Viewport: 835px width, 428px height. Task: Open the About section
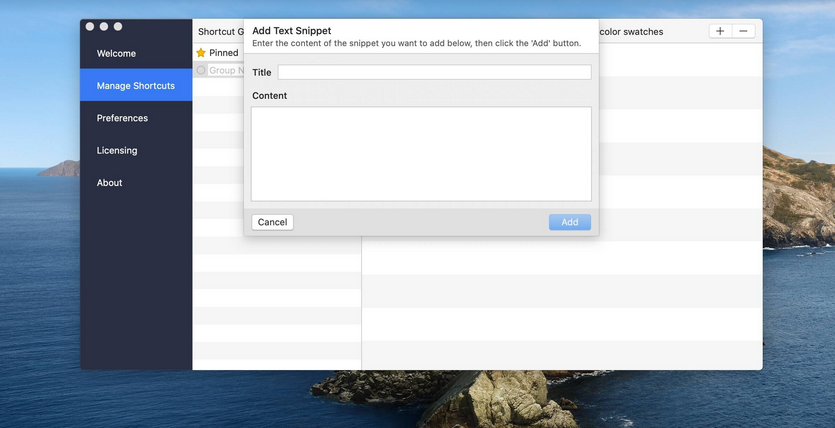coord(109,183)
